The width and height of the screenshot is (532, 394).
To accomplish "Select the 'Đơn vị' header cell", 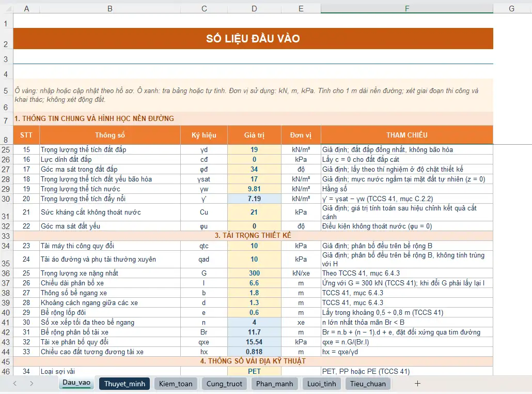I will point(301,135).
